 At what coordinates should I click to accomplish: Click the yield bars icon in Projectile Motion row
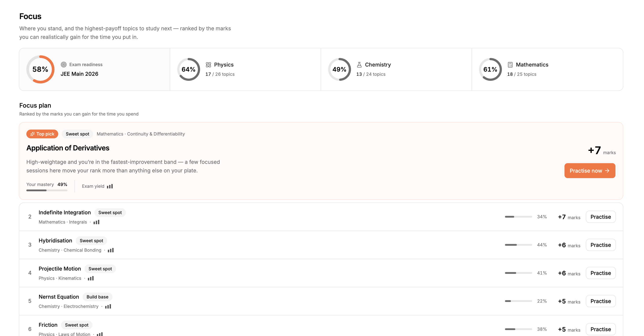pyautogui.click(x=90, y=278)
